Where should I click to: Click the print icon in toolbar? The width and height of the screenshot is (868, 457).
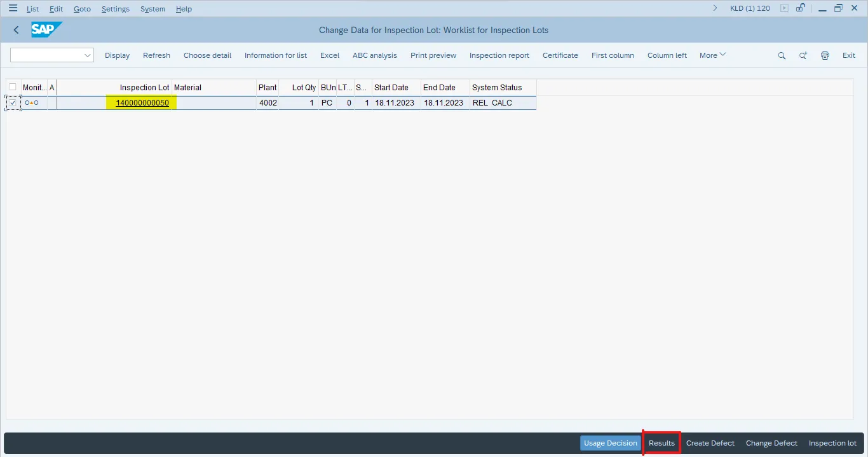[x=825, y=55]
